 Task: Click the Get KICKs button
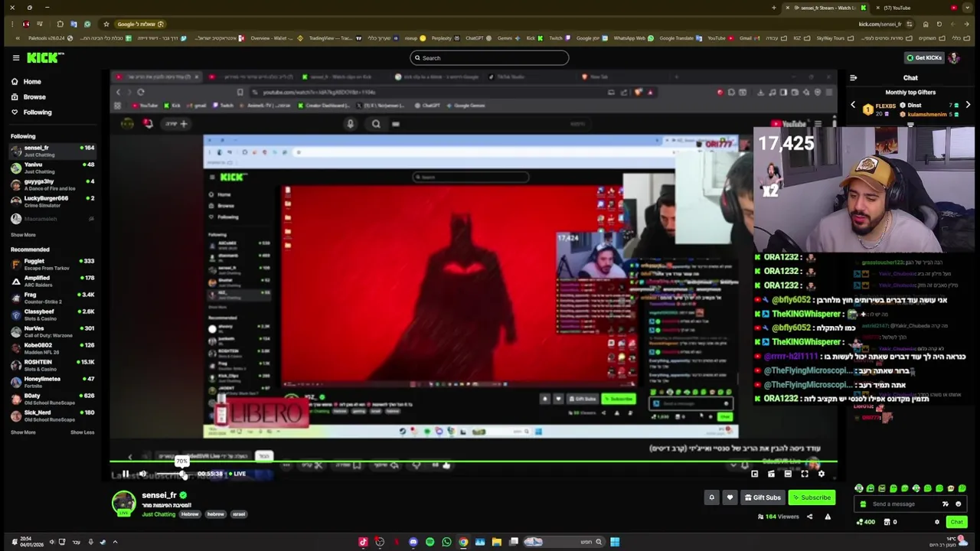(924, 57)
